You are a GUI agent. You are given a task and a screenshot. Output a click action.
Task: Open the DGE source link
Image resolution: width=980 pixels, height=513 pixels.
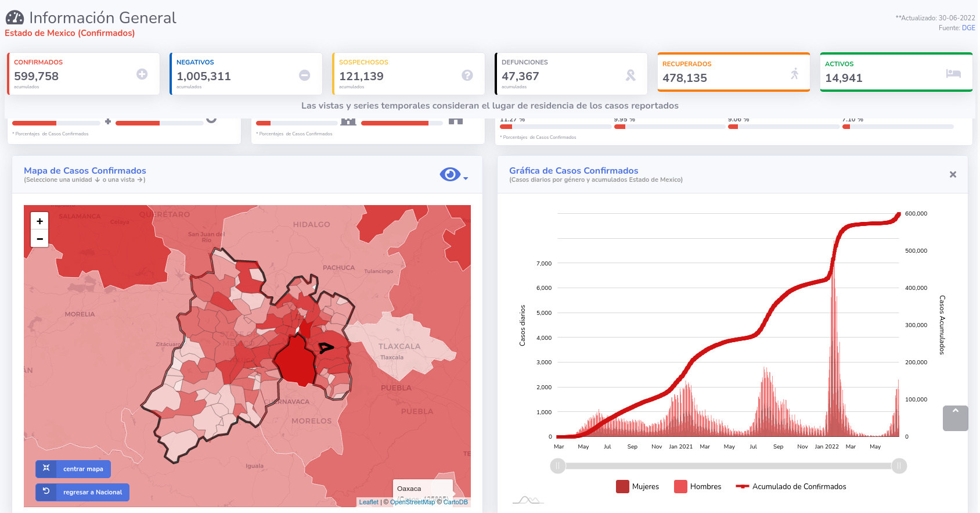coord(968,28)
